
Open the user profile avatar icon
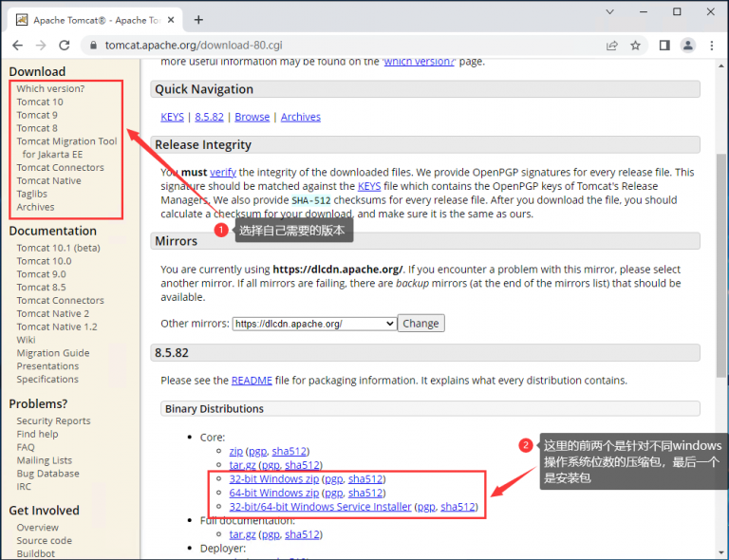click(688, 45)
